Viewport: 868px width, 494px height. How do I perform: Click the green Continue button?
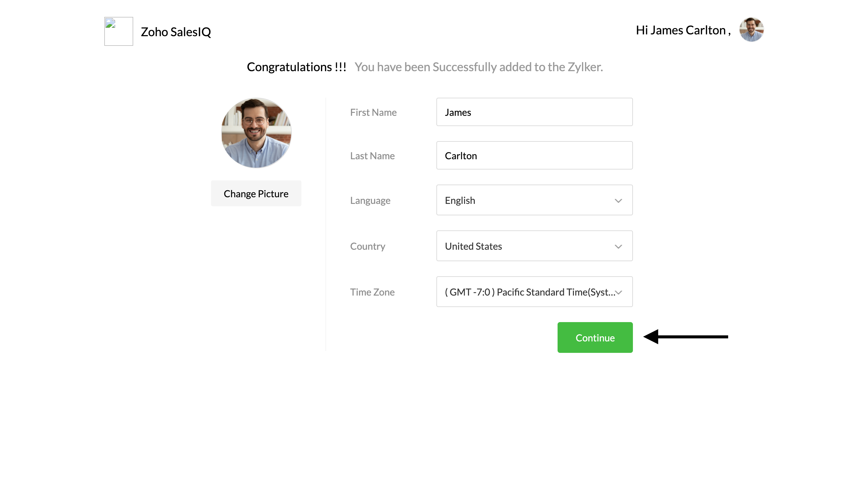pos(595,337)
